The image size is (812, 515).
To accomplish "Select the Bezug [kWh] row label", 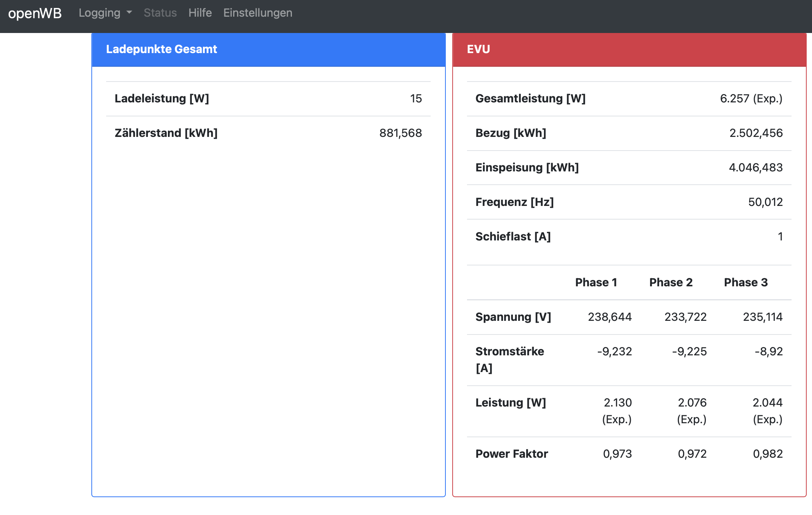I will tap(511, 133).
